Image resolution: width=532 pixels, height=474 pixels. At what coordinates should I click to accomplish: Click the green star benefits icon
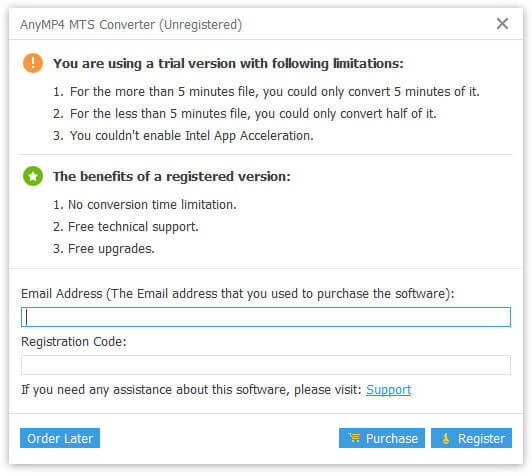click(33, 176)
